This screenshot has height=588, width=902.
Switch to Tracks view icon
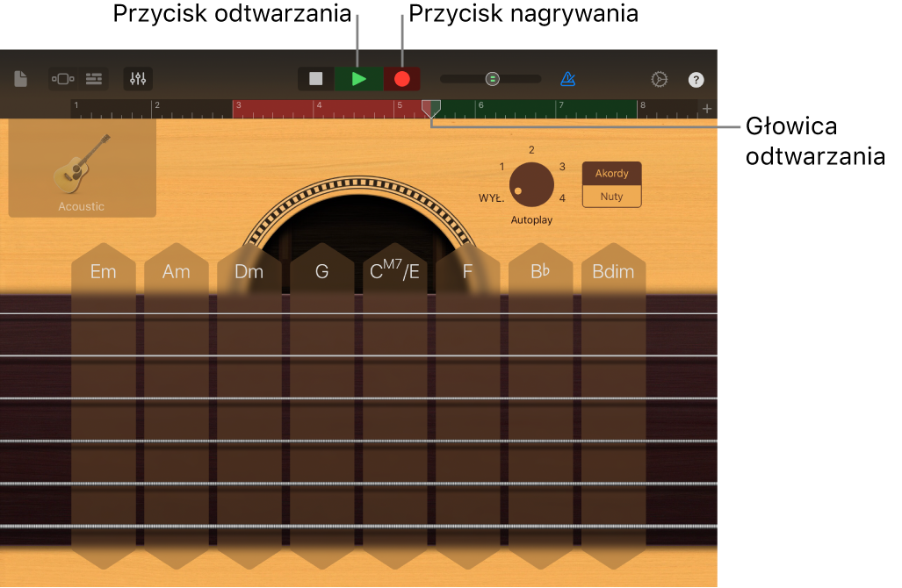click(94, 79)
